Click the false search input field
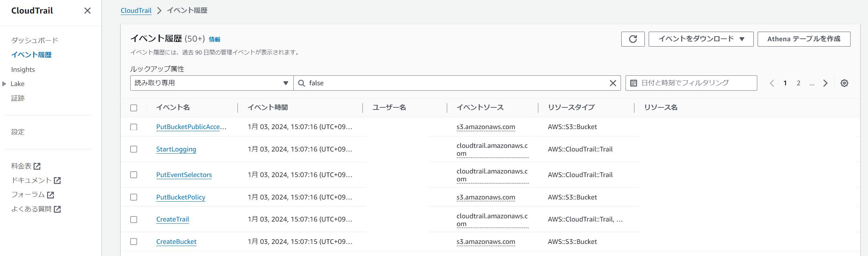868x256 pixels. point(457,83)
